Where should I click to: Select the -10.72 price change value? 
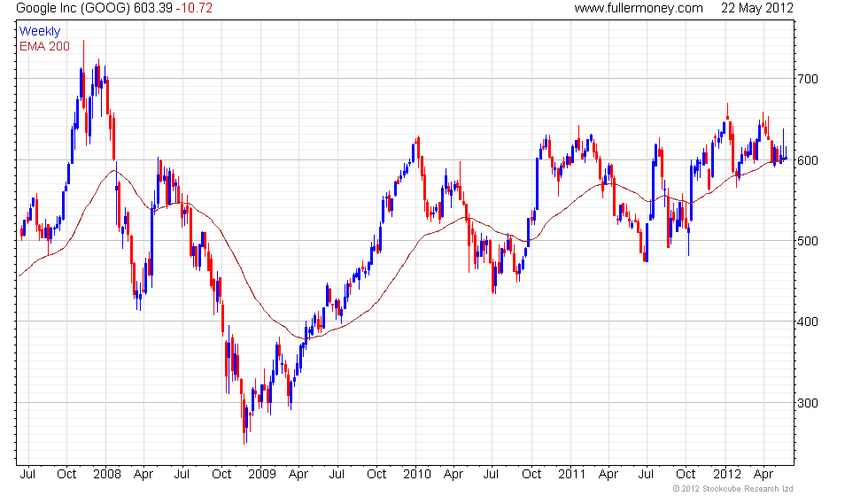coord(194,8)
